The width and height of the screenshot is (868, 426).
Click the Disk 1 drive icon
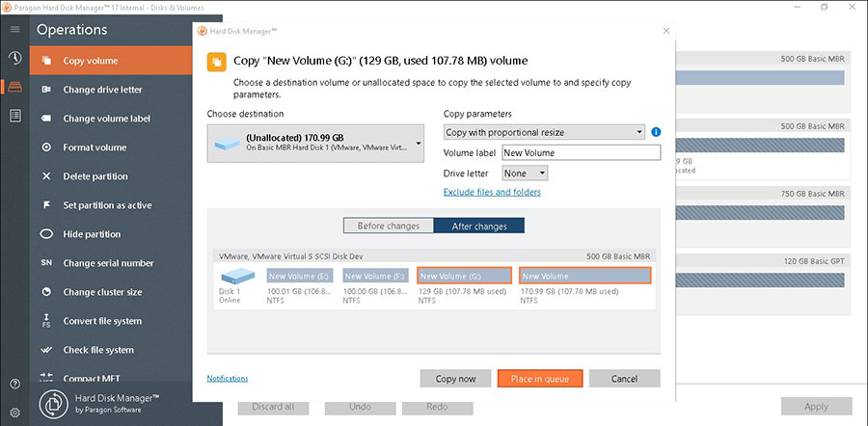[x=237, y=276]
